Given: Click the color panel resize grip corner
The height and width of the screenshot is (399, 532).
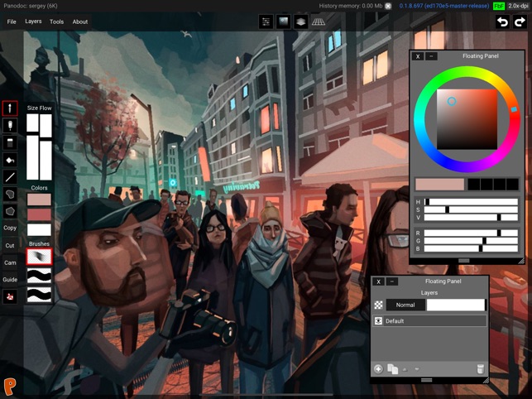Looking at the screenshot, I should coord(521,261).
